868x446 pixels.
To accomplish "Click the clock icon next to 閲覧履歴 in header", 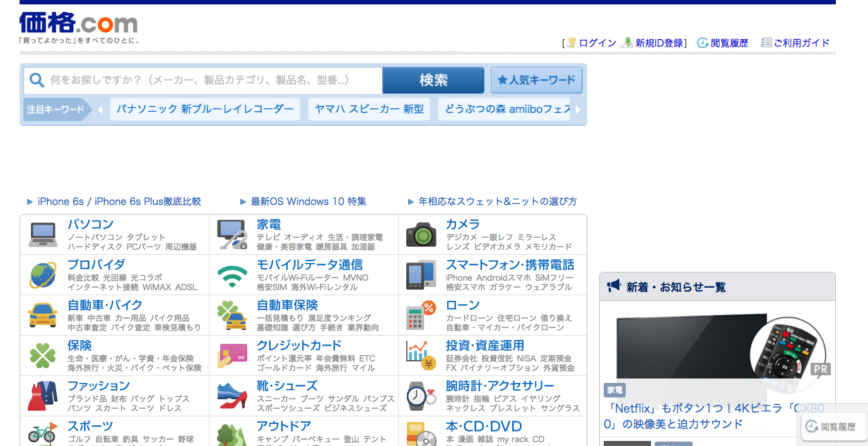I will pos(703,42).
